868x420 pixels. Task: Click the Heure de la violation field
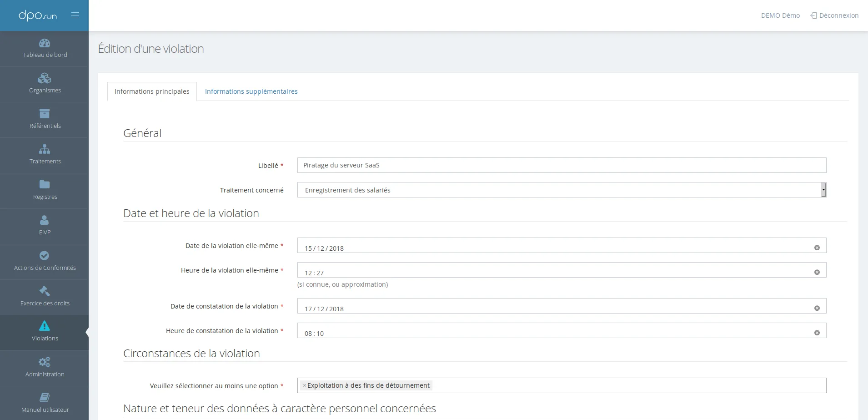pyautogui.click(x=562, y=270)
